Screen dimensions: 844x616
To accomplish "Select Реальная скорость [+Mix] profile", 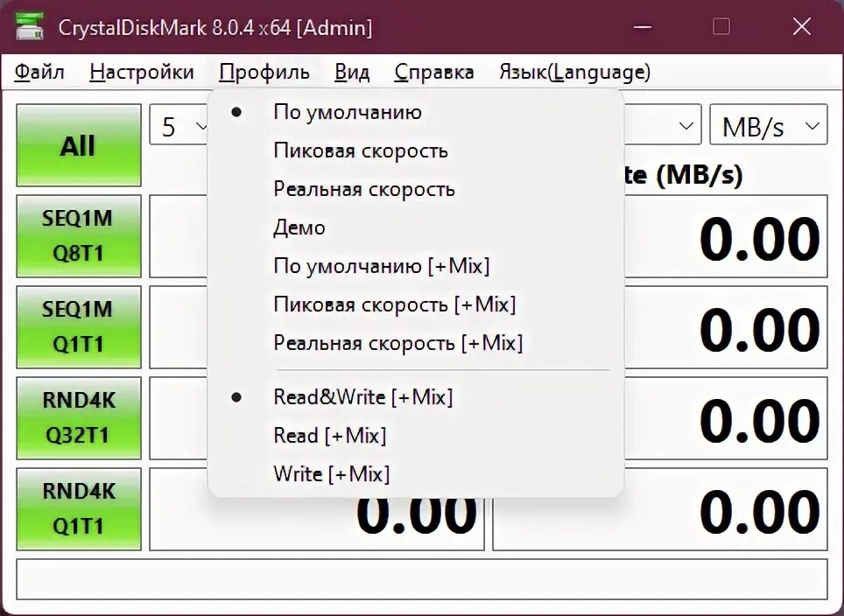I will (416, 343).
